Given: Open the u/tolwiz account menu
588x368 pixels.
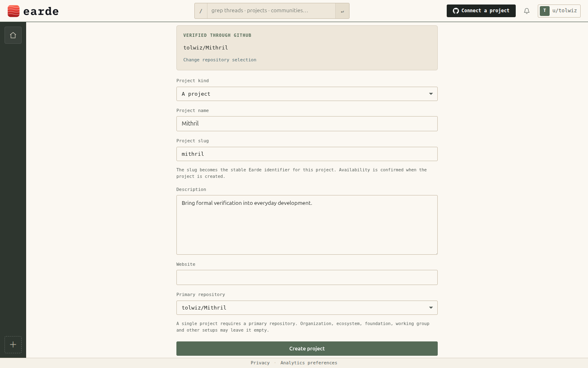Looking at the screenshot, I should [559, 11].
